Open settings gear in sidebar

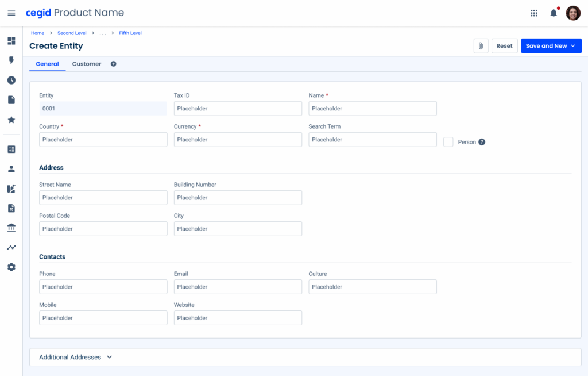[11, 267]
